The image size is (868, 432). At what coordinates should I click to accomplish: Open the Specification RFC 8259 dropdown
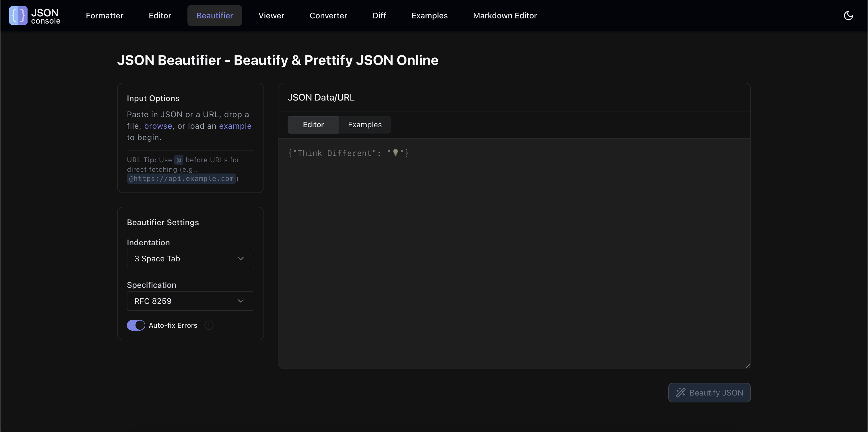tap(190, 301)
